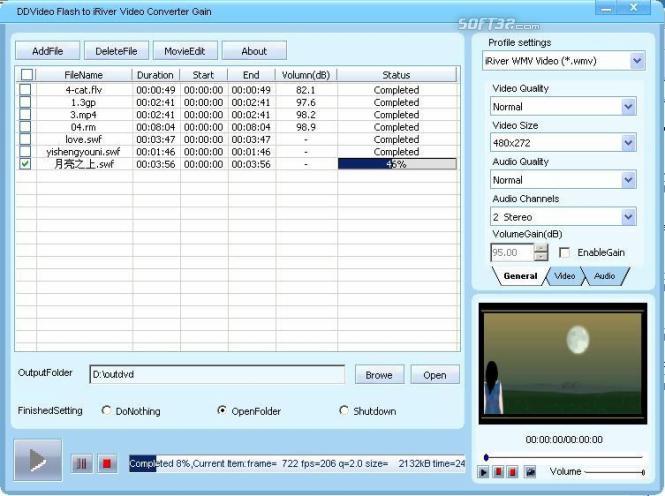Decrease VolumeGain with the down spinner arrow

tap(541, 257)
